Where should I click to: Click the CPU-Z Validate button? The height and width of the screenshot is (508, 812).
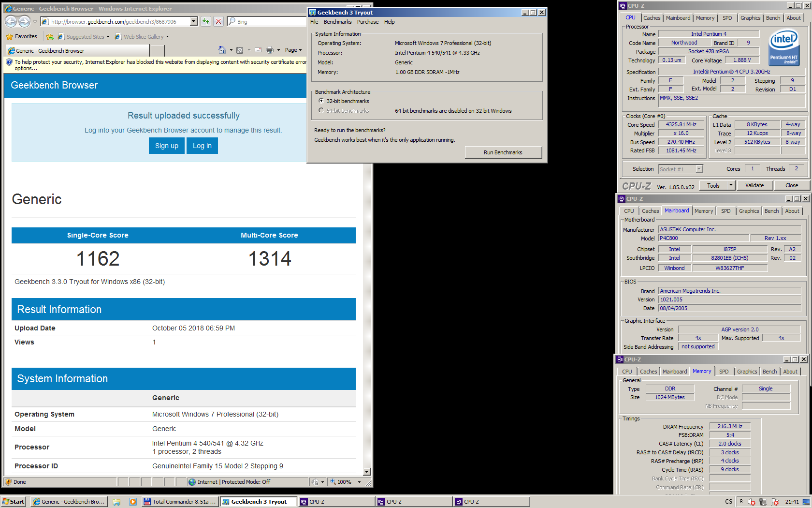coord(754,185)
